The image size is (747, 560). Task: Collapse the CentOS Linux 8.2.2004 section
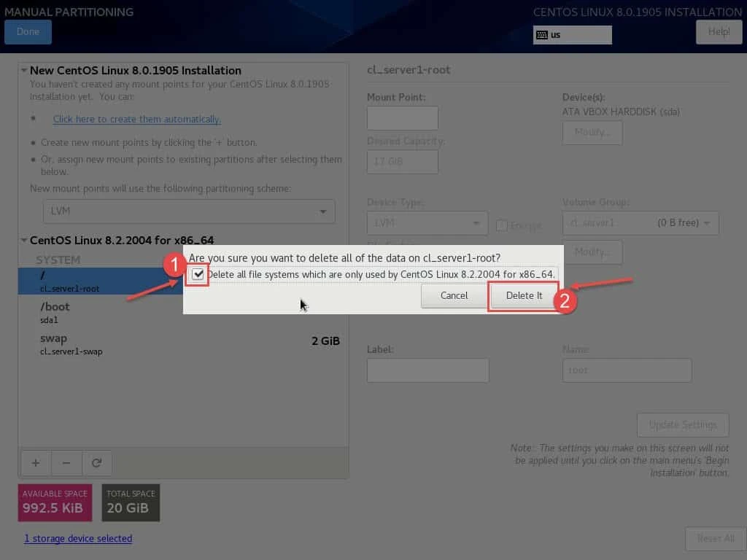point(24,238)
